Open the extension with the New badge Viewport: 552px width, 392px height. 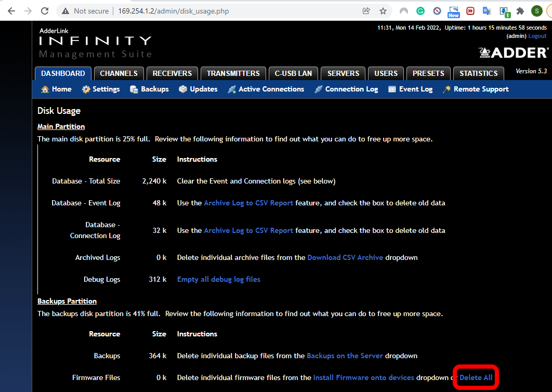point(453,11)
